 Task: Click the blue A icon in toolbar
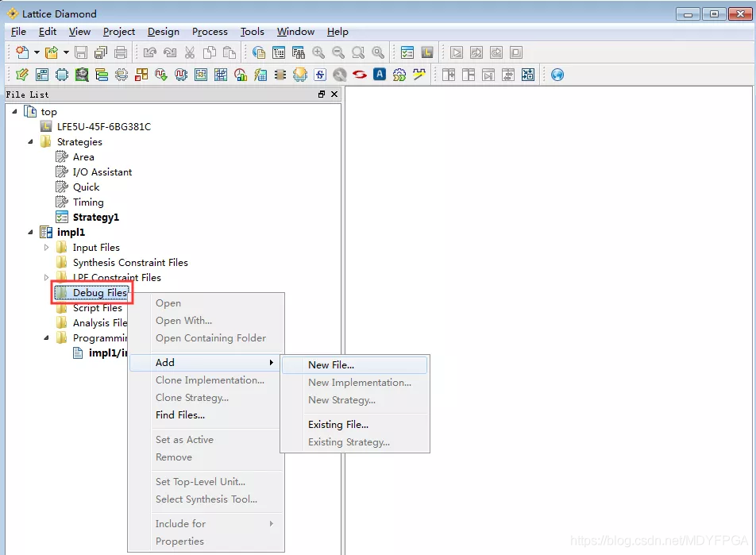(380, 75)
